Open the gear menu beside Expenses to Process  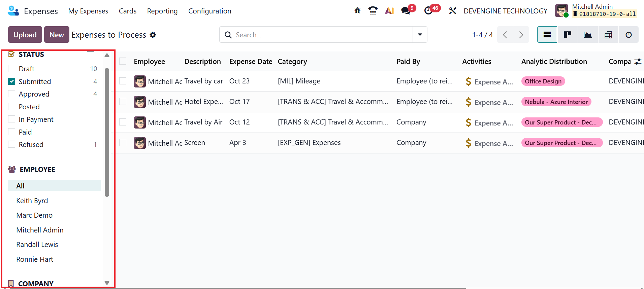click(153, 35)
